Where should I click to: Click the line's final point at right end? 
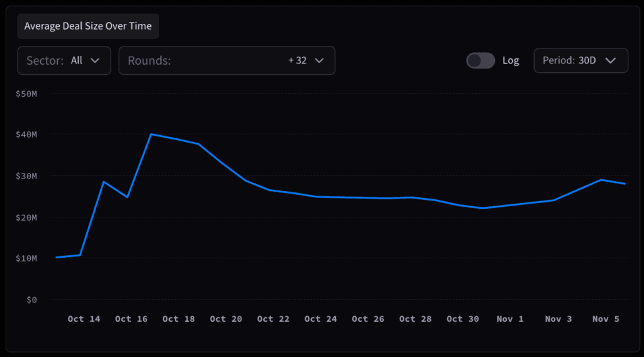tap(625, 184)
